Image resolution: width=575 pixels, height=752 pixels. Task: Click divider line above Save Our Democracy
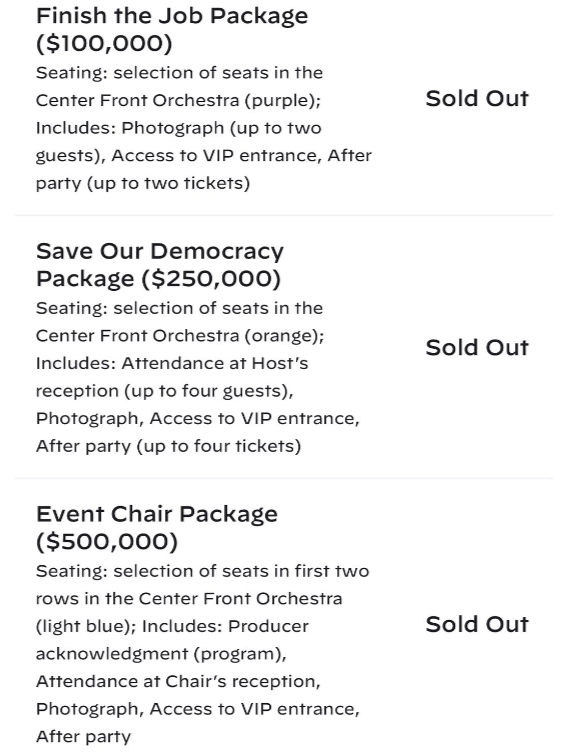(283, 215)
